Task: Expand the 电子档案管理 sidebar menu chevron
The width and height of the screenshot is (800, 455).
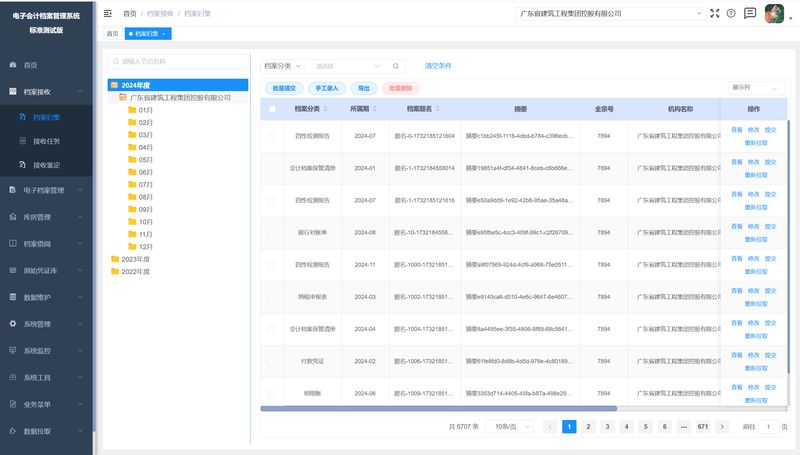Action: coord(80,190)
